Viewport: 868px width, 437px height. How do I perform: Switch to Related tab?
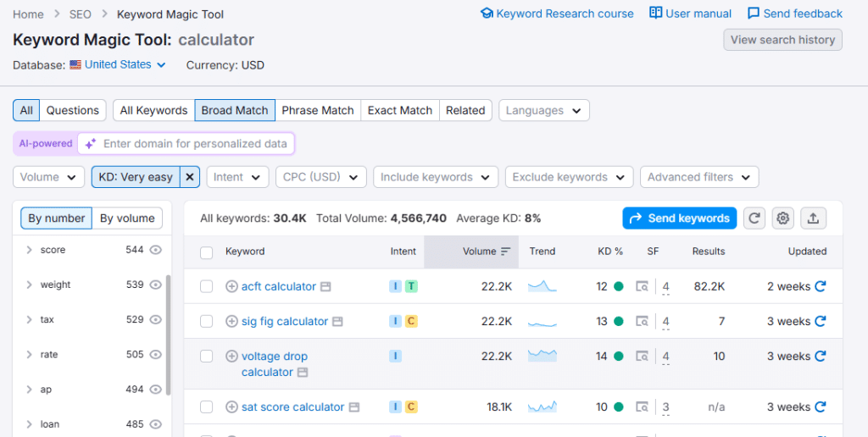(x=465, y=110)
